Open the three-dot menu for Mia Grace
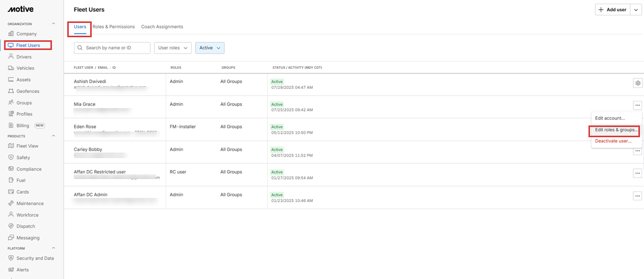The height and width of the screenshot is (279, 644). [637, 105]
